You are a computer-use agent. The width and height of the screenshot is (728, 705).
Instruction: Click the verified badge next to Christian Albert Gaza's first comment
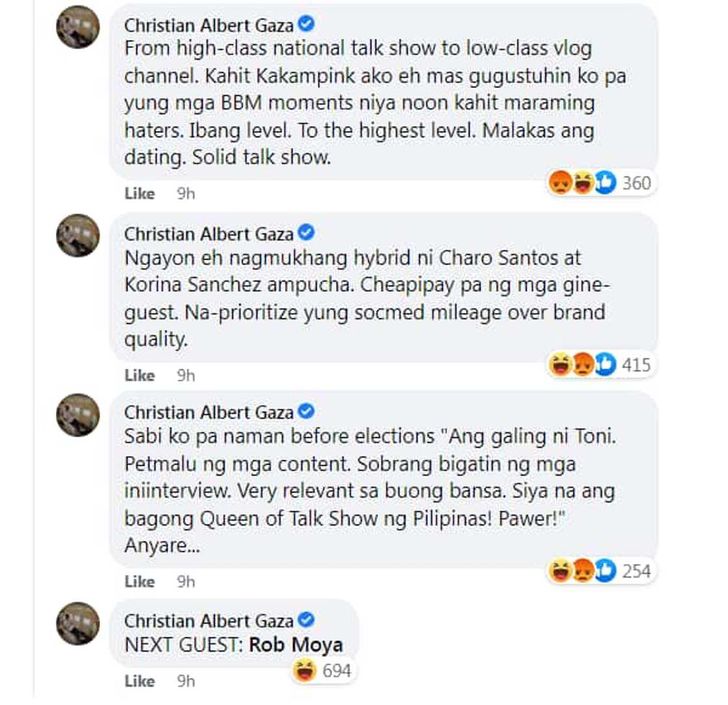tap(305, 25)
